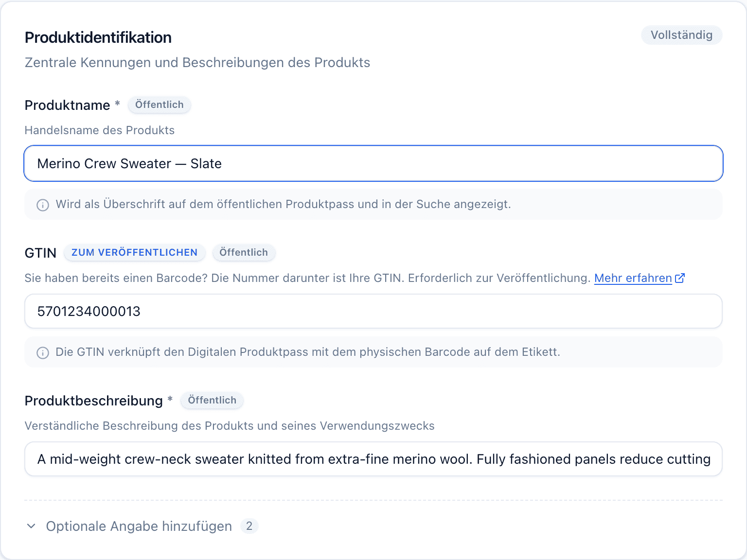
Task: Click the info icon under GTIN field
Action: tap(43, 352)
